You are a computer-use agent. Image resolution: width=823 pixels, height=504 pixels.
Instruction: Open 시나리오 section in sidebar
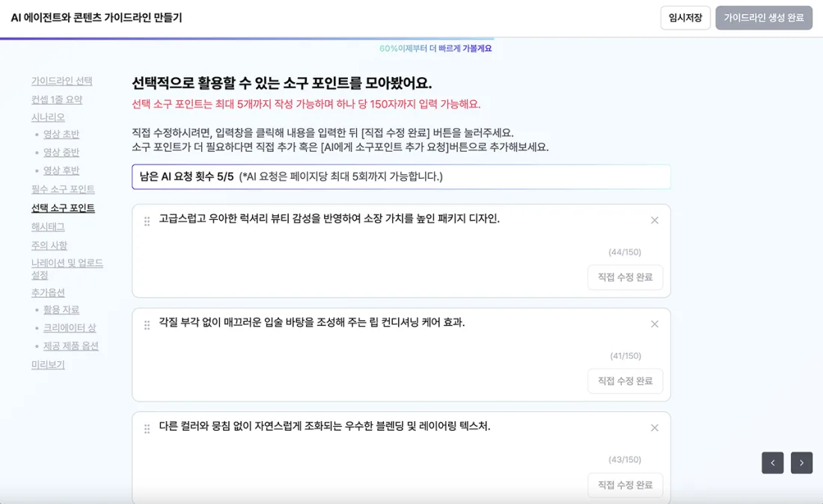(x=48, y=117)
